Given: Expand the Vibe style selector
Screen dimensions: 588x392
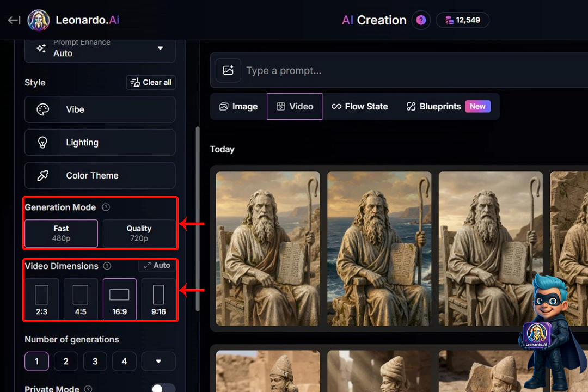Looking at the screenshot, I should (100, 109).
